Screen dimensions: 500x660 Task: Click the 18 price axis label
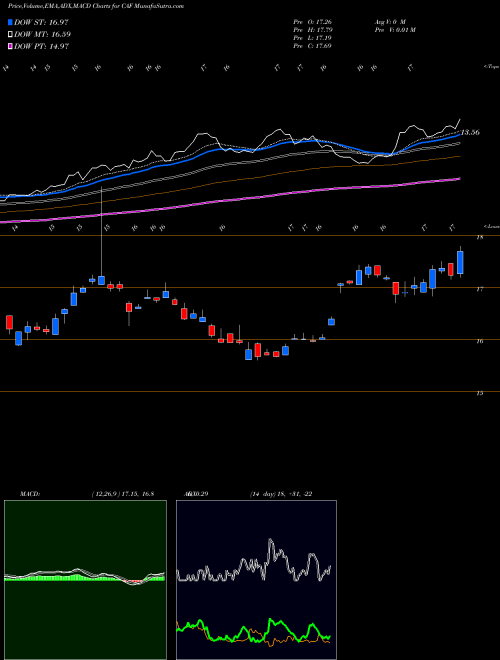point(480,237)
